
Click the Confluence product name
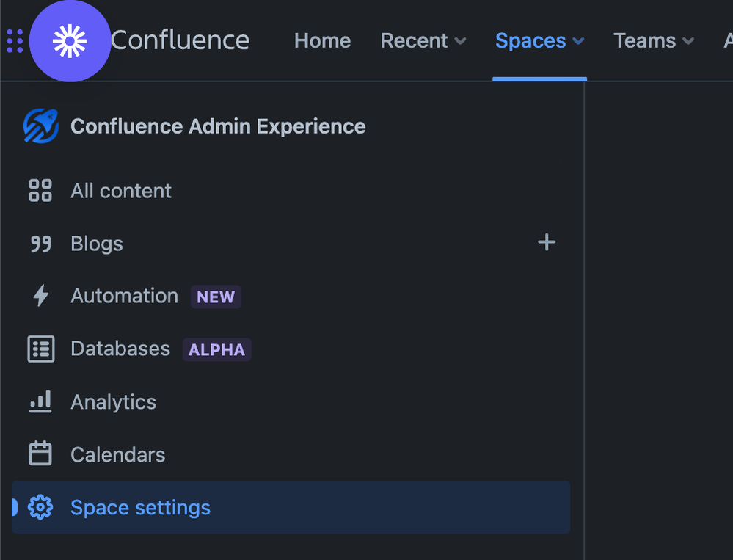180,40
